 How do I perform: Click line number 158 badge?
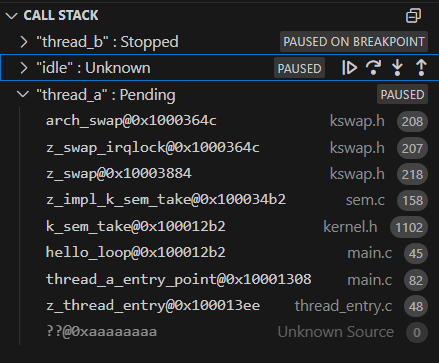click(412, 201)
